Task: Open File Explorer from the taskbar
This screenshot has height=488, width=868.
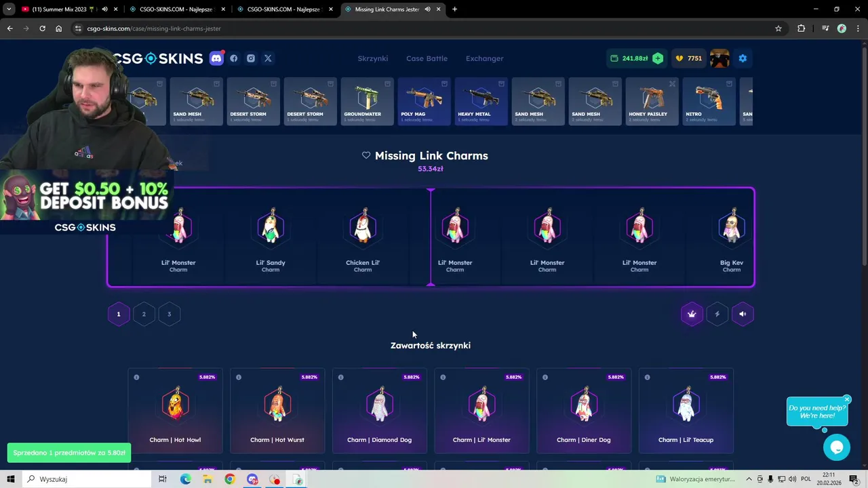Action: (208, 479)
